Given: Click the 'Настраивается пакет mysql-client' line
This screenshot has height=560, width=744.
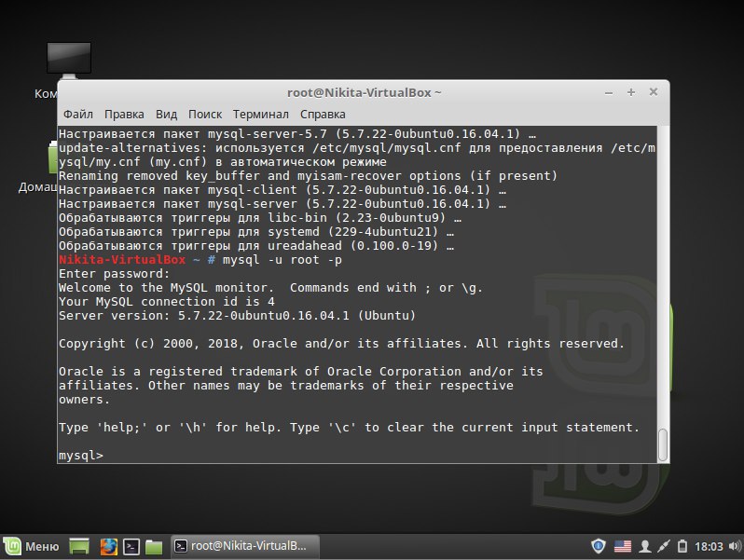Looking at the screenshot, I should 282,190.
